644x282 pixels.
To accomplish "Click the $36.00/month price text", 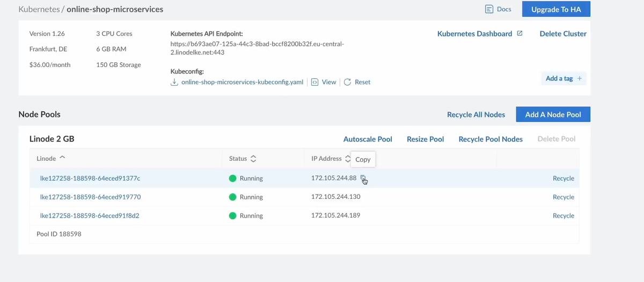I will point(50,64).
